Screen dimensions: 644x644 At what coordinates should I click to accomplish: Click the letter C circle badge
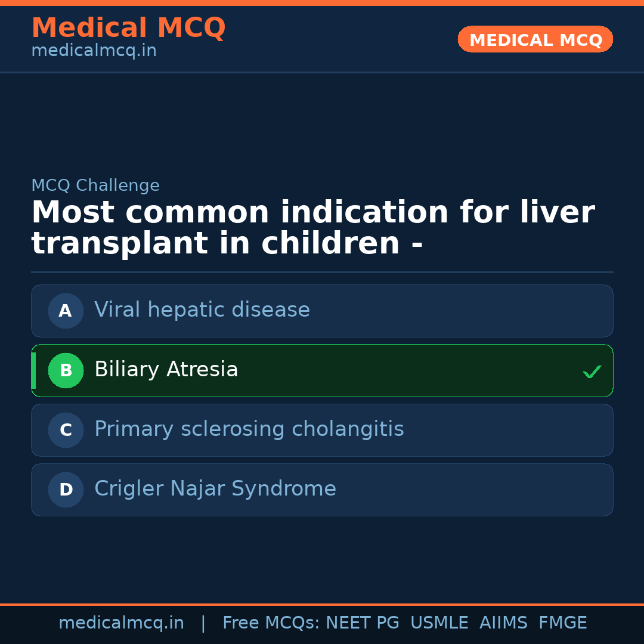(66, 430)
